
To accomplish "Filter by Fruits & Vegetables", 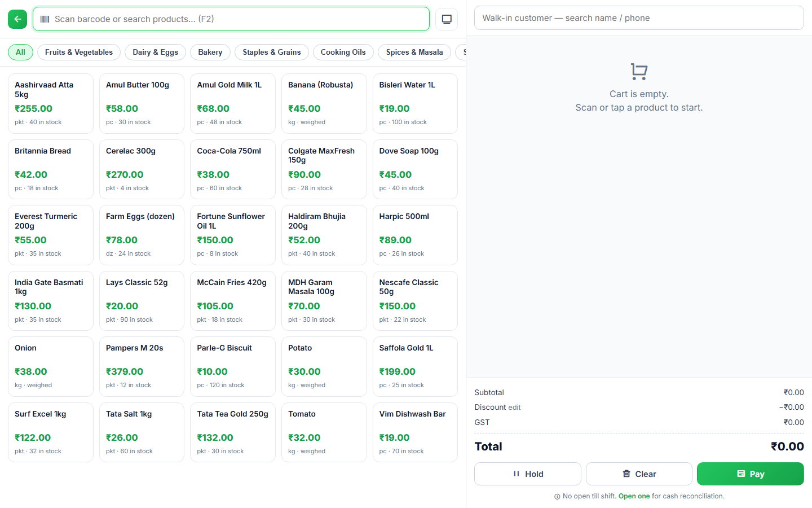I will click(79, 52).
